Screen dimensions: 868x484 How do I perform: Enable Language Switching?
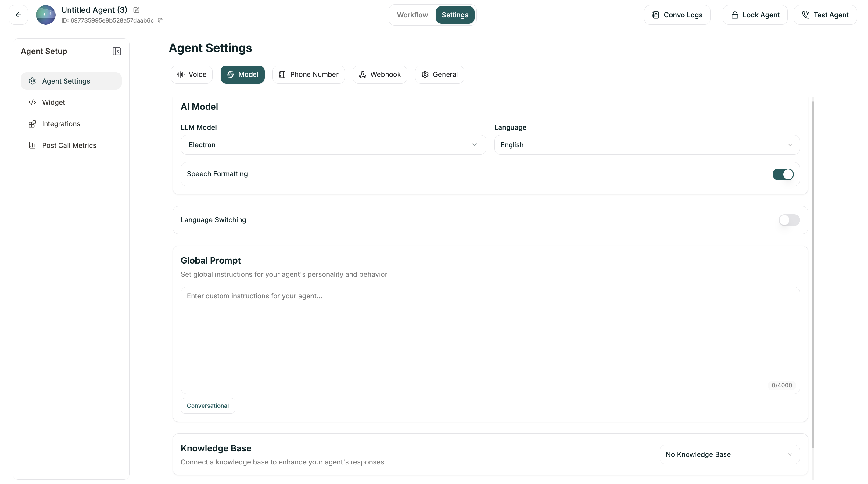pyautogui.click(x=789, y=220)
